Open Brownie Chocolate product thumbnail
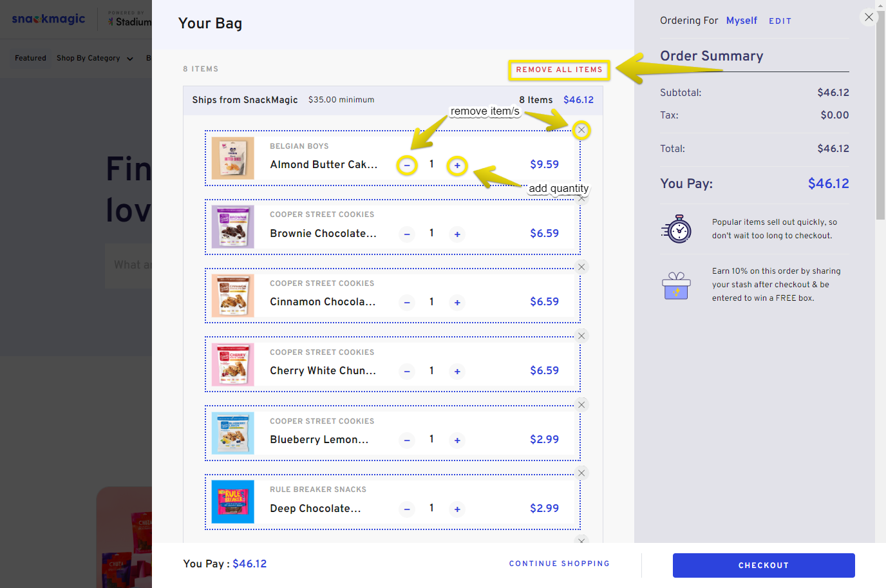 point(233,227)
